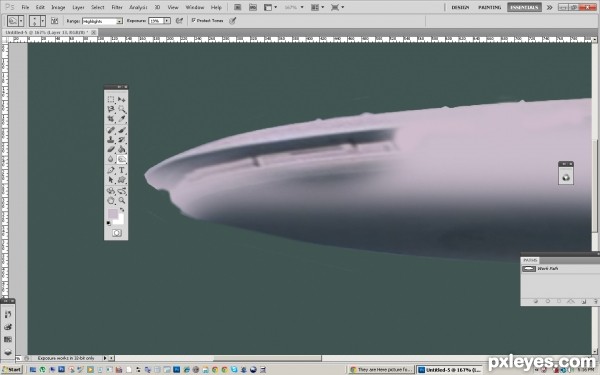Open the Window menu
This screenshot has width=600, height=375.
[x=195, y=7]
